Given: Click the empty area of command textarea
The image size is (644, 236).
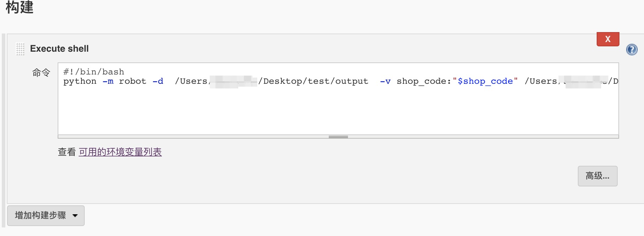Looking at the screenshot, I should click(x=338, y=111).
